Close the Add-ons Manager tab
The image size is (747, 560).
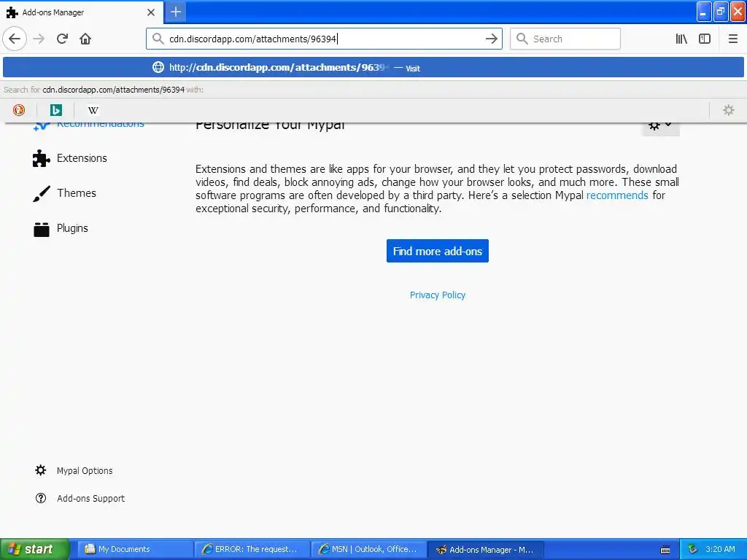[x=151, y=12]
